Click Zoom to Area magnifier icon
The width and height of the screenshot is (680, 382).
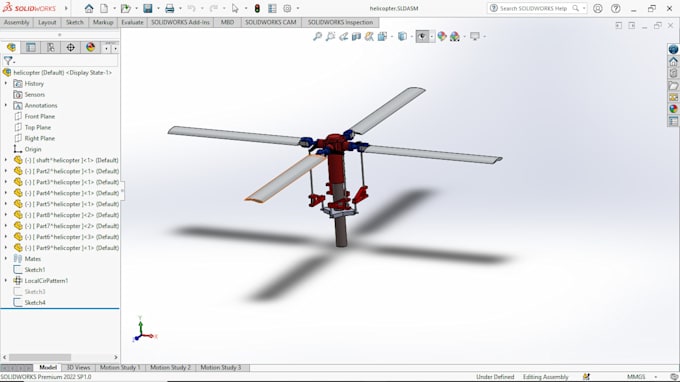pyautogui.click(x=330, y=36)
